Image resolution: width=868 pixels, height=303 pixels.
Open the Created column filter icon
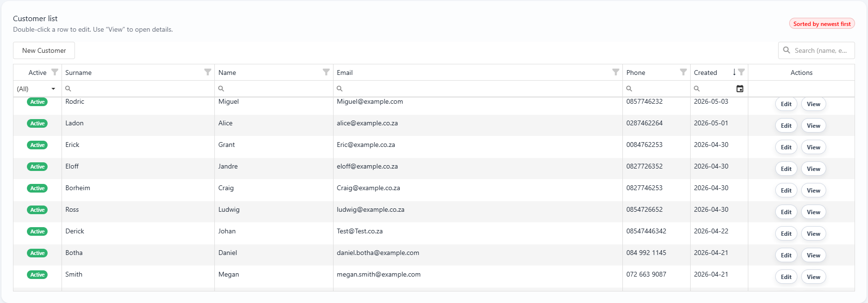pyautogui.click(x=742, y=72)
